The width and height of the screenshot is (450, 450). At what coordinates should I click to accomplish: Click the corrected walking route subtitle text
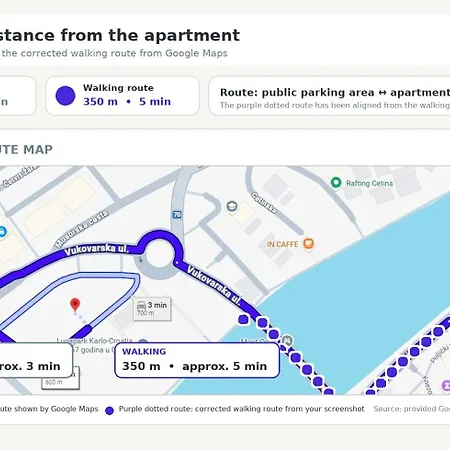click(114, 53)
